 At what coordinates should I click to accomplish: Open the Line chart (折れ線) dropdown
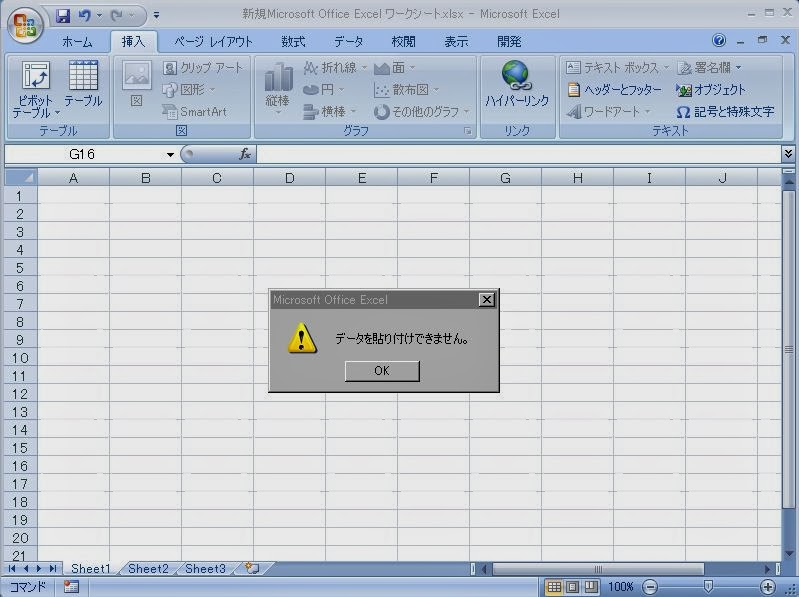click(x=335, y=68)
